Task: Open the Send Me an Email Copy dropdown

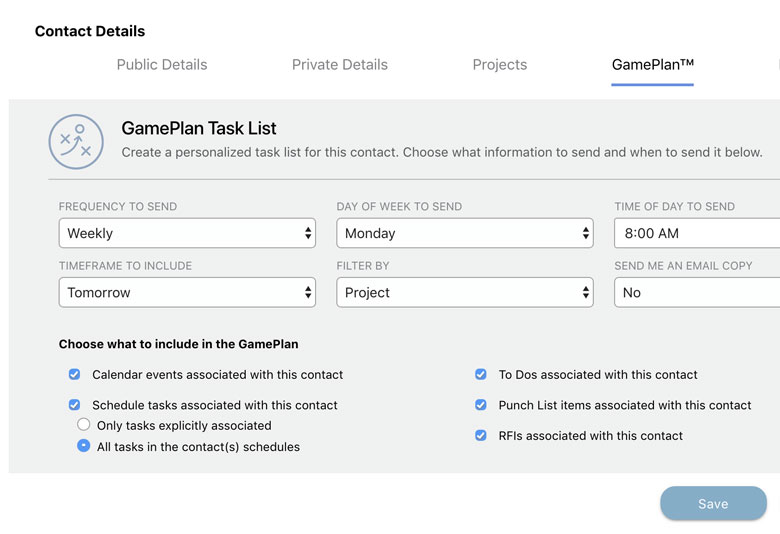Action: 697,292
